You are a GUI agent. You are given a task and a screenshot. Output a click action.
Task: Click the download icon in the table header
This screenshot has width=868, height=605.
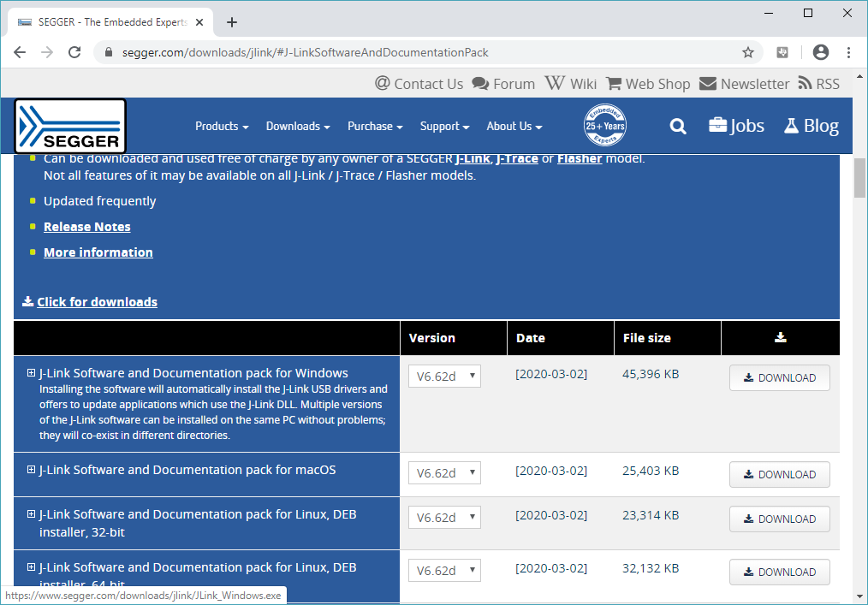tap(781, 337)
